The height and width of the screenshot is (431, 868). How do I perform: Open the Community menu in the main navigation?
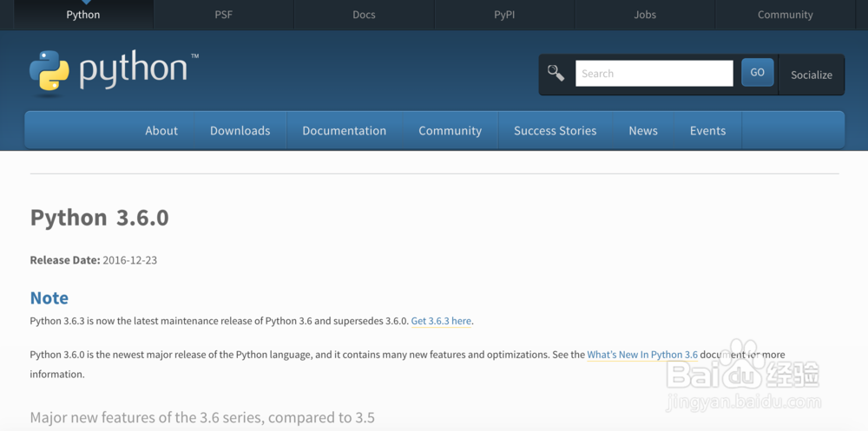click(x=450, y=131)
